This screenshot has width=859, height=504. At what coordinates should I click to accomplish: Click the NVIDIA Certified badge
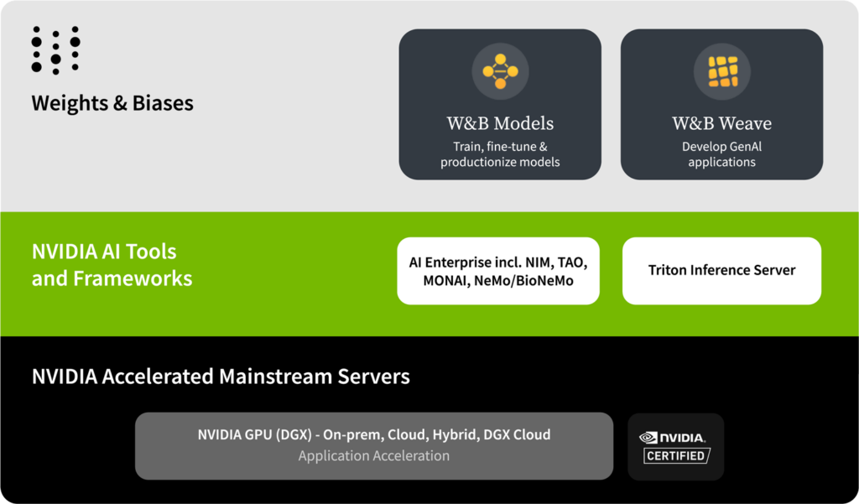pos(675,445)
